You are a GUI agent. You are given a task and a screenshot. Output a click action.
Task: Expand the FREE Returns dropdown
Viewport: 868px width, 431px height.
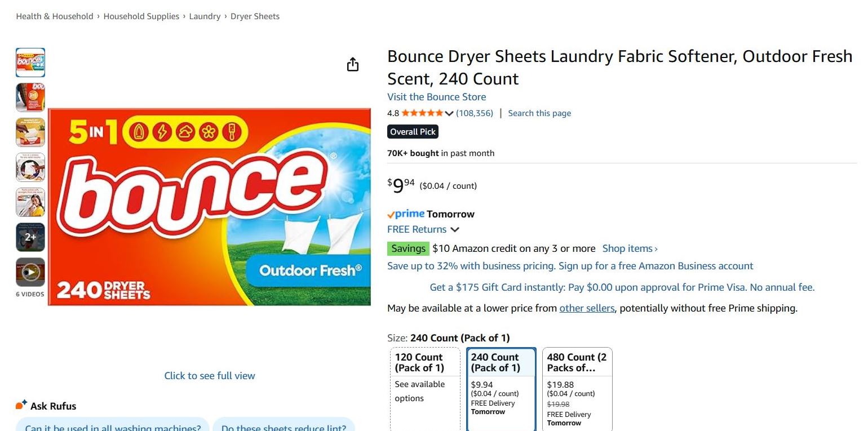(455, 230)
